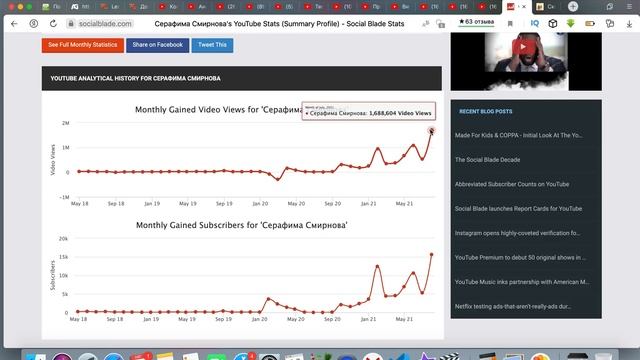Click 'Monthly Gained Subscribers' chart title
Viewport: 640px width, 360px height.
242,225
